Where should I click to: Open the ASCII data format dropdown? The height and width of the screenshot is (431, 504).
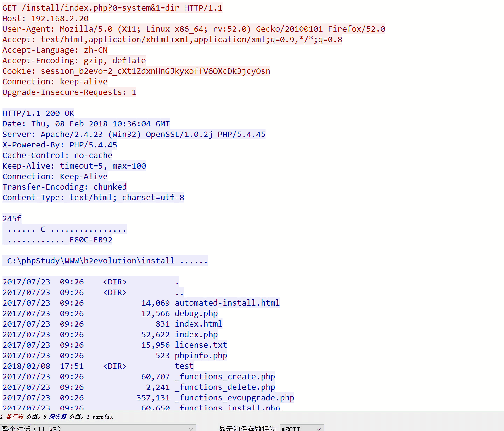[x=302, y=428]
